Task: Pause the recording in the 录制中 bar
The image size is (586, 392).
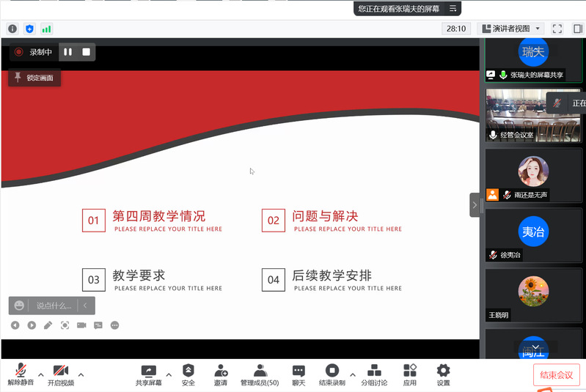Action: coord(68,52)
